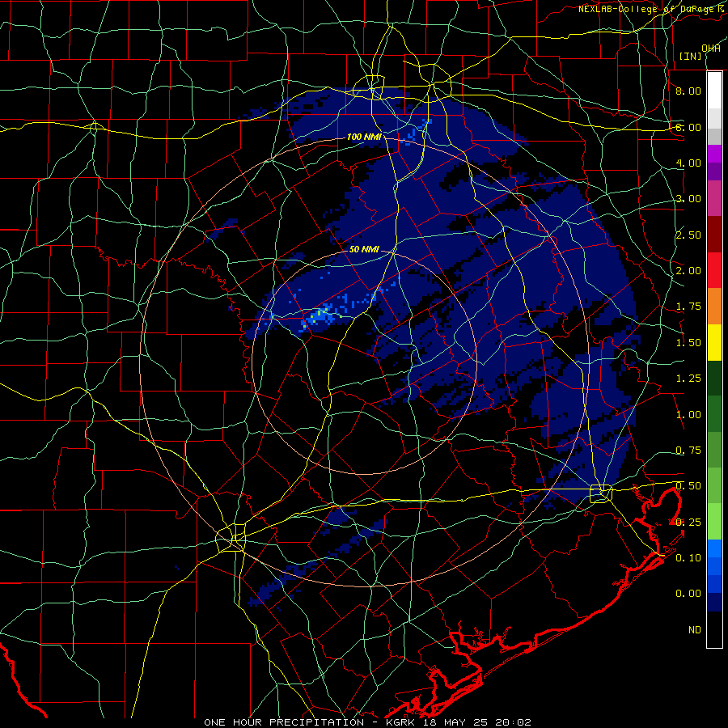Select the 2.50 legend value
The height and width of the screenshot is (728, 728).
pyautogui.click(x=688, y=235)
